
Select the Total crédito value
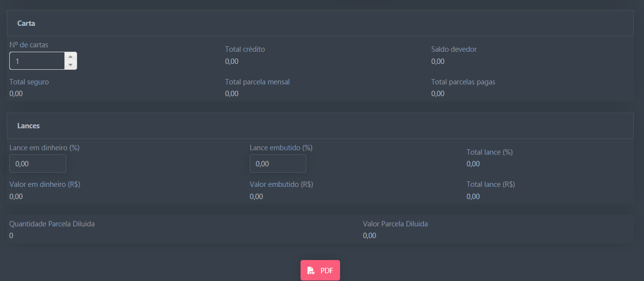tap(232, 61)
